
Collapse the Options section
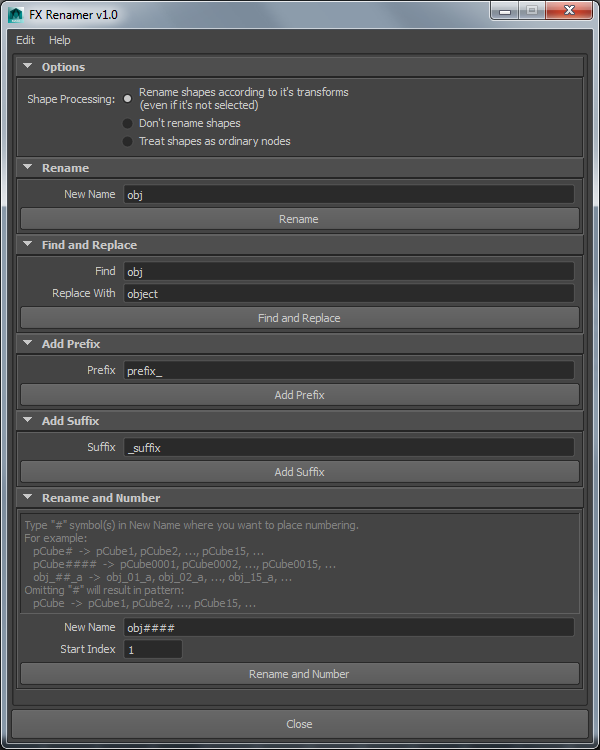(28, 67)
